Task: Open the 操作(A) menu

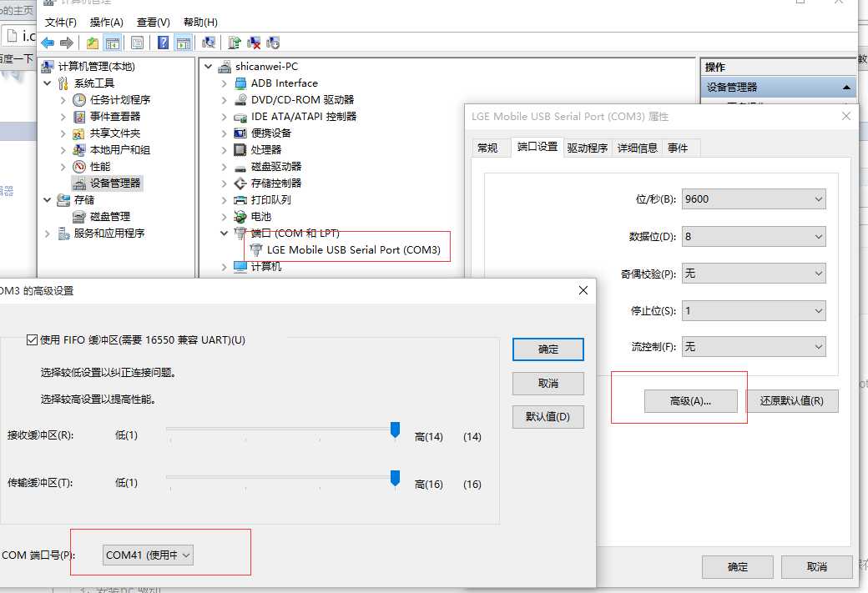Action: click(x=106, y=23)
